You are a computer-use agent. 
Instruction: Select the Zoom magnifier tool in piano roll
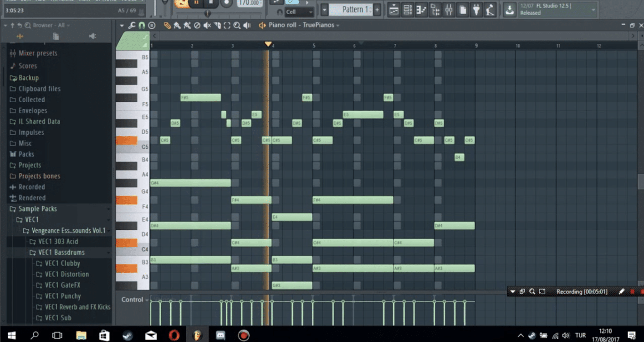click(x=237, y=26)
